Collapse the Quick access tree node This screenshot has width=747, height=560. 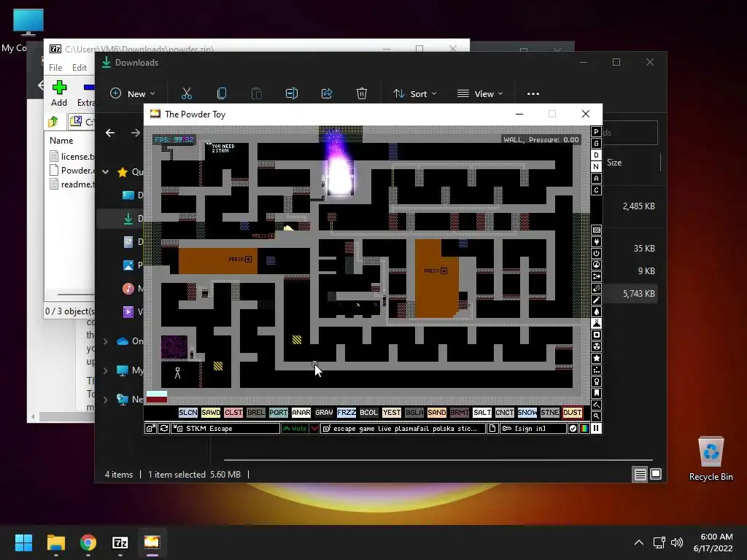[106, 172]
